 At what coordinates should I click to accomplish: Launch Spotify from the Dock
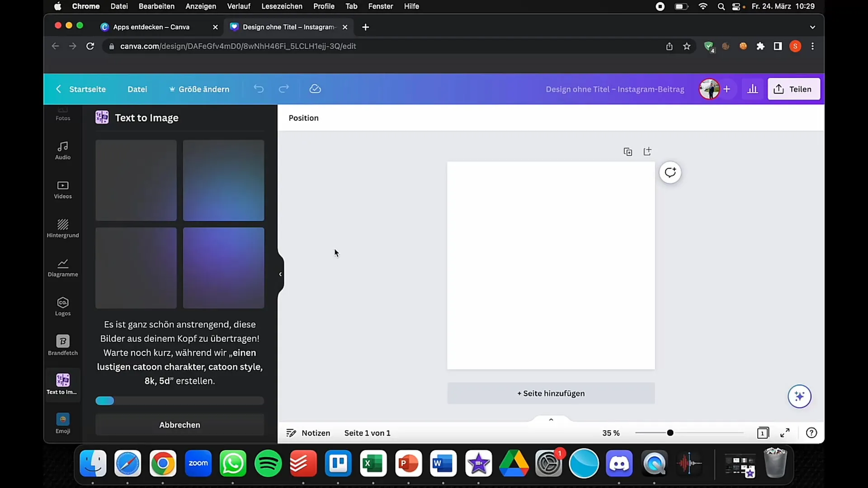click(268, 463)
